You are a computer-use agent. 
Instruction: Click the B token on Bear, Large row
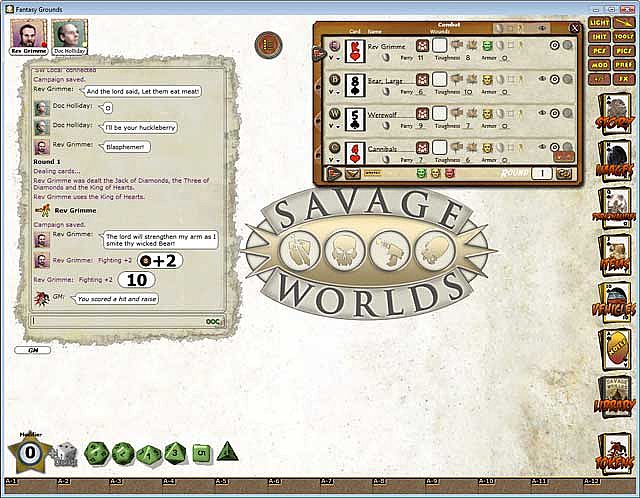[x=334, y=79]
